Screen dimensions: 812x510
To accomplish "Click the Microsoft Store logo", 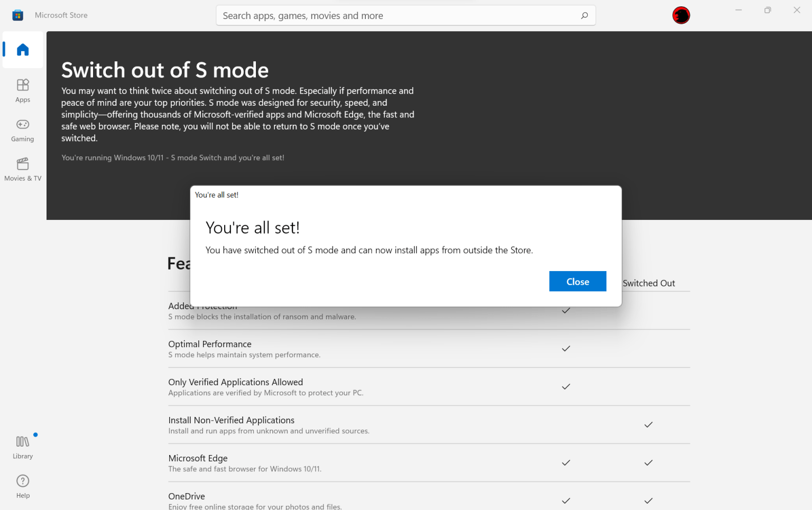I will click(x=17, y=15).
